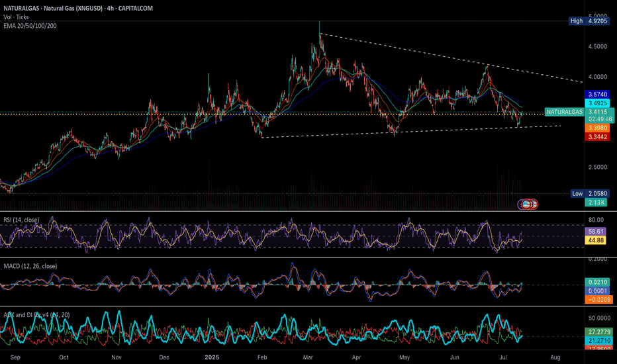Click the orange MACD signal value −0.0209
Viewport: 617px width, 364px height.
click(x=598, y=299)
